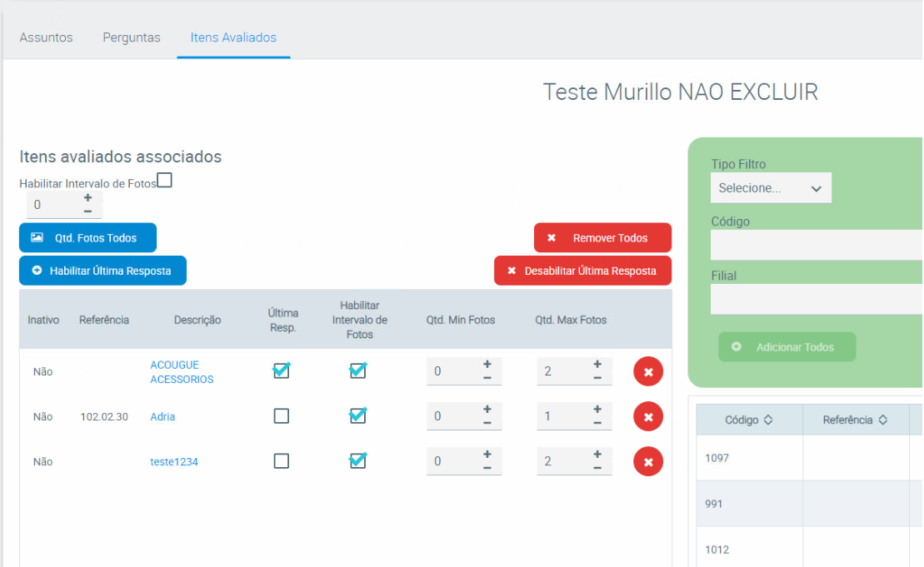
Task: Click the Qtd. Fotos Todos button
Action: point(87,238)
